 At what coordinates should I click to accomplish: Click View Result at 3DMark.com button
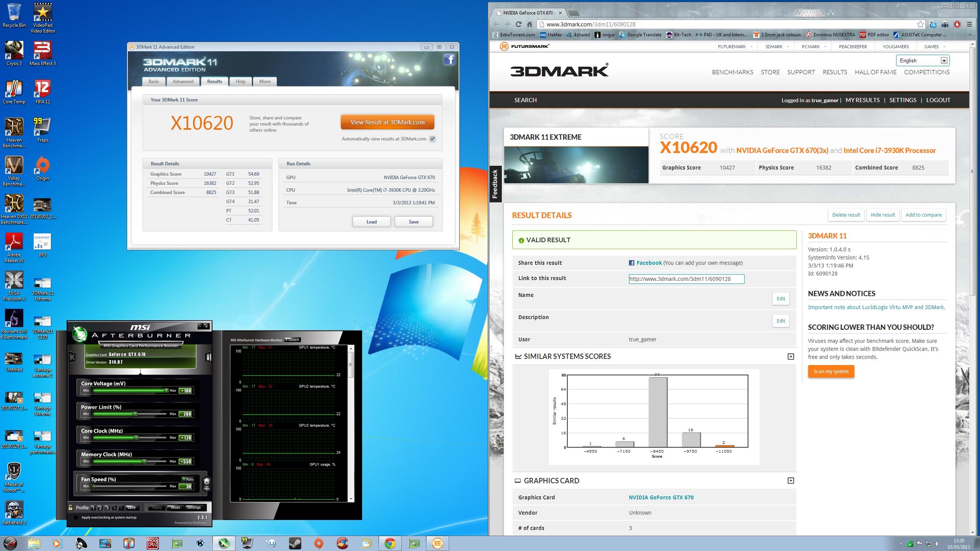pos(387,122)
